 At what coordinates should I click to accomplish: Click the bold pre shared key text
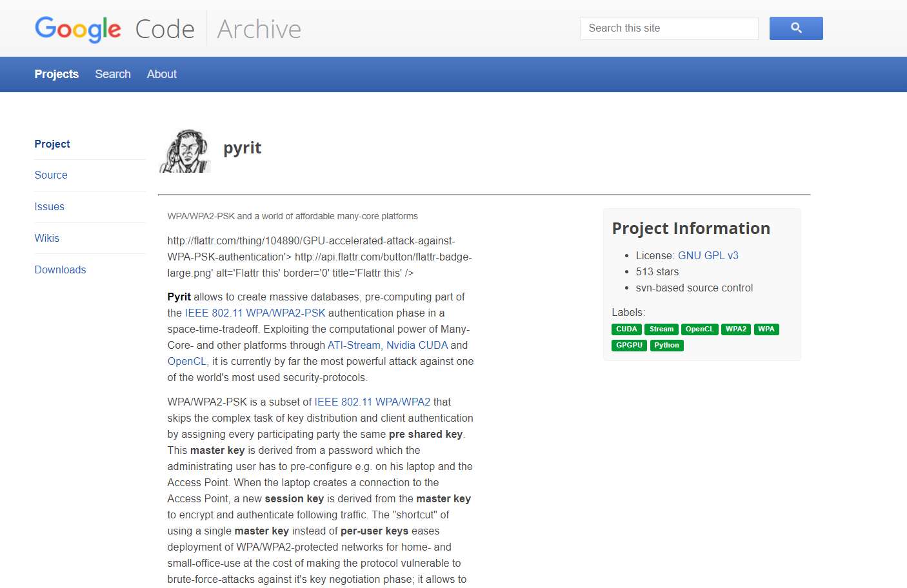(x=426, y=434)
